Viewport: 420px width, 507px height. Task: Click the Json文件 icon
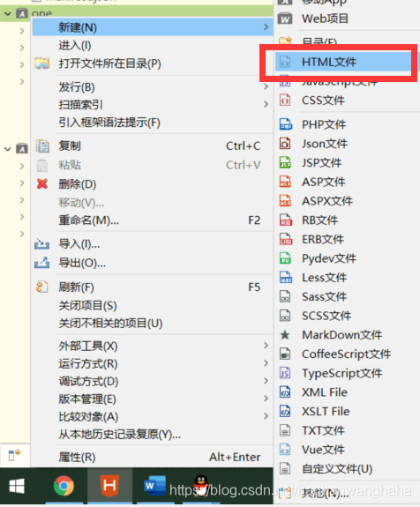(285, 143)
